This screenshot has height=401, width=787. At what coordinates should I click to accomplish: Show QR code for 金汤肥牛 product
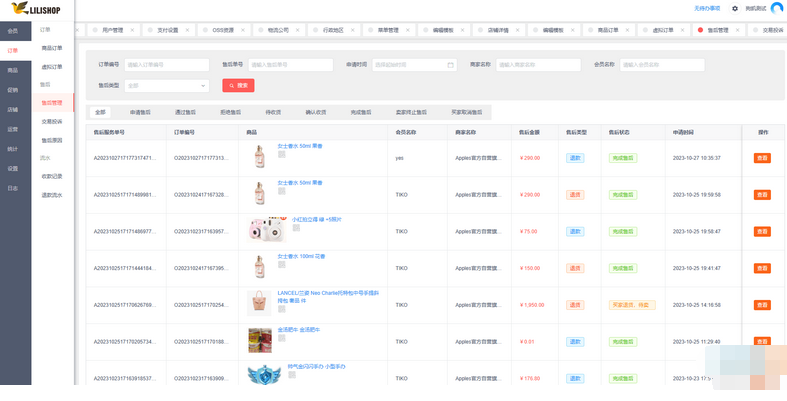(x=282, y=338)
